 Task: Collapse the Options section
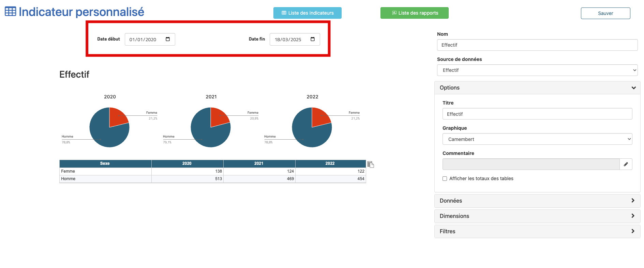point(537,88)
